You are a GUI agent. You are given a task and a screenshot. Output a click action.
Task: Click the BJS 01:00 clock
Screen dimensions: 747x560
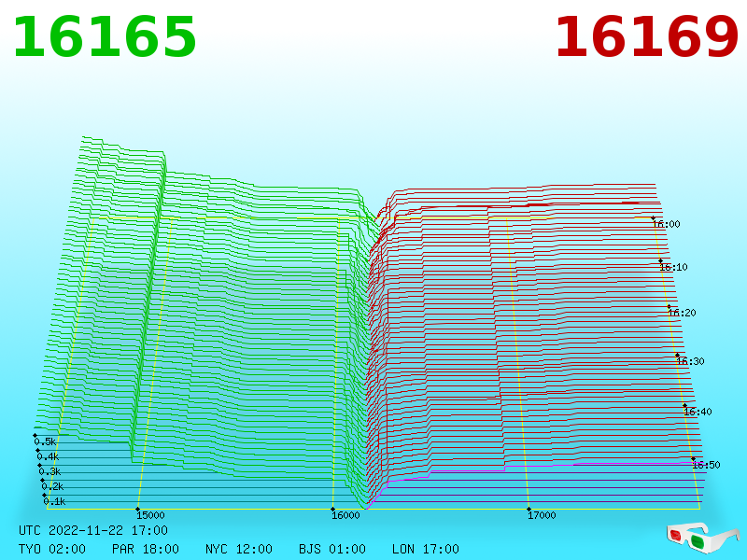(332, 549)
